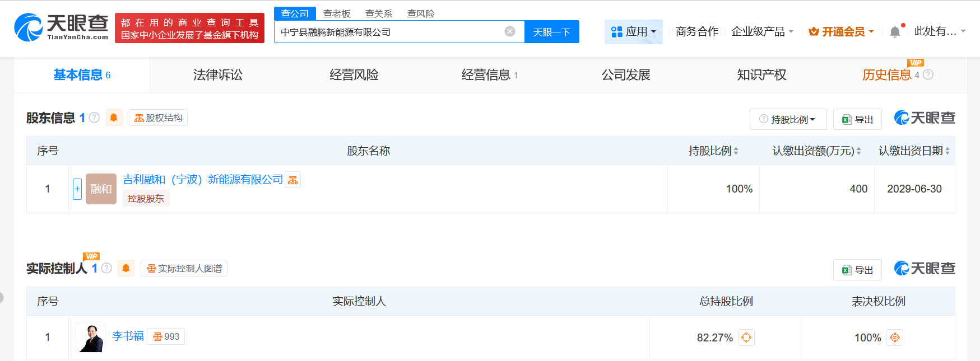Click the help icon next to 实际控制人
The image size is (980, 361).
(106, 268)
